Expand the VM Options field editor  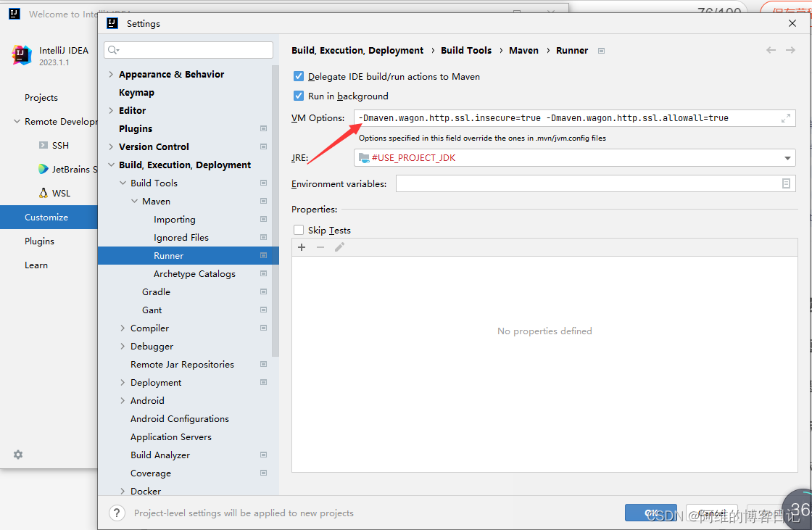pos(786,118)
